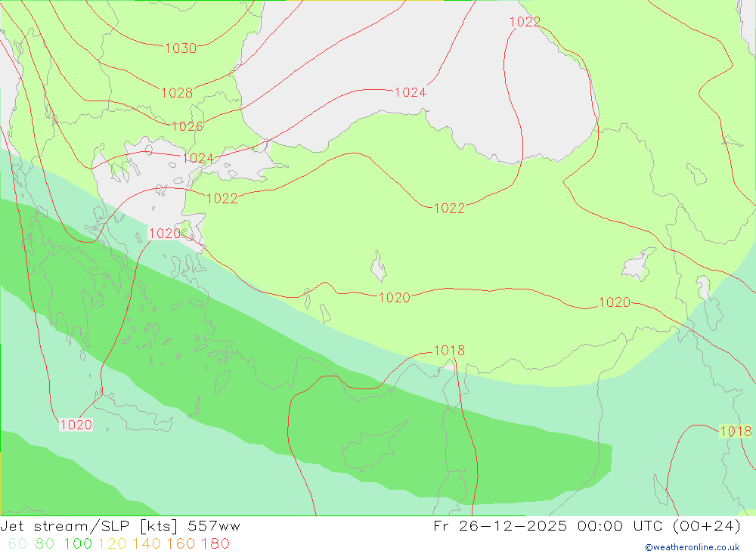Click the 1018 label highlighted in yellow-green

(736, 431)
